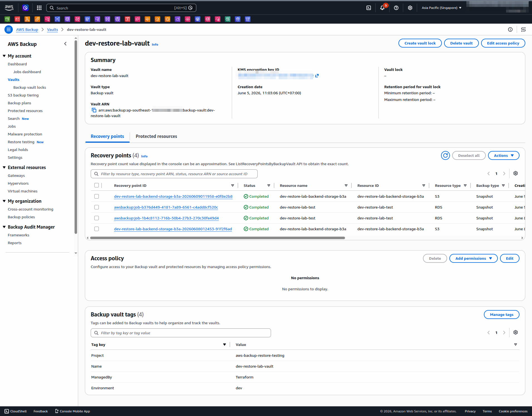
Task: Open the pink CloudWatch magnifier shortcut icon
Action: pyautogui.click(x=47, y=19)
